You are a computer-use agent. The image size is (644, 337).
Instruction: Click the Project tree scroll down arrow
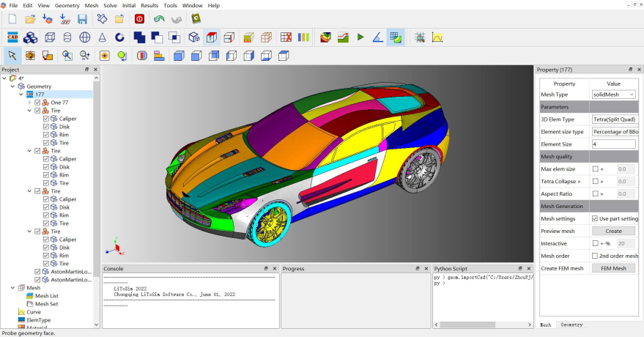(x=97, y=325)
